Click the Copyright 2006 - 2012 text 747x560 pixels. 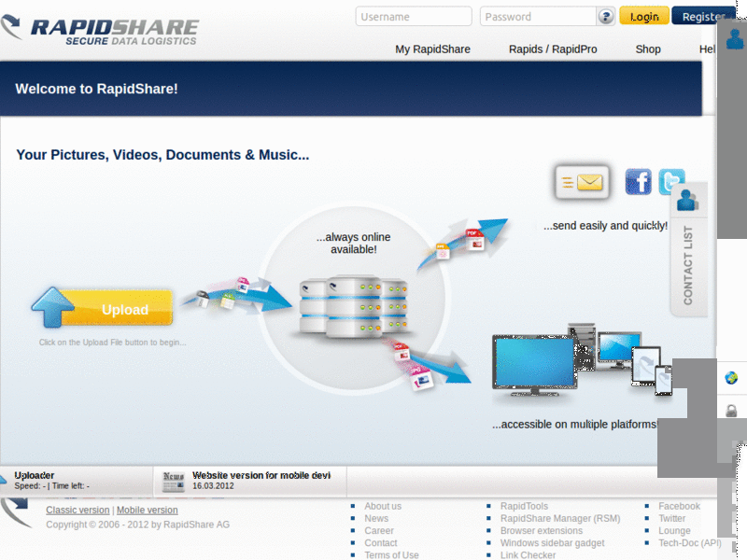click(x=137, y=525)
